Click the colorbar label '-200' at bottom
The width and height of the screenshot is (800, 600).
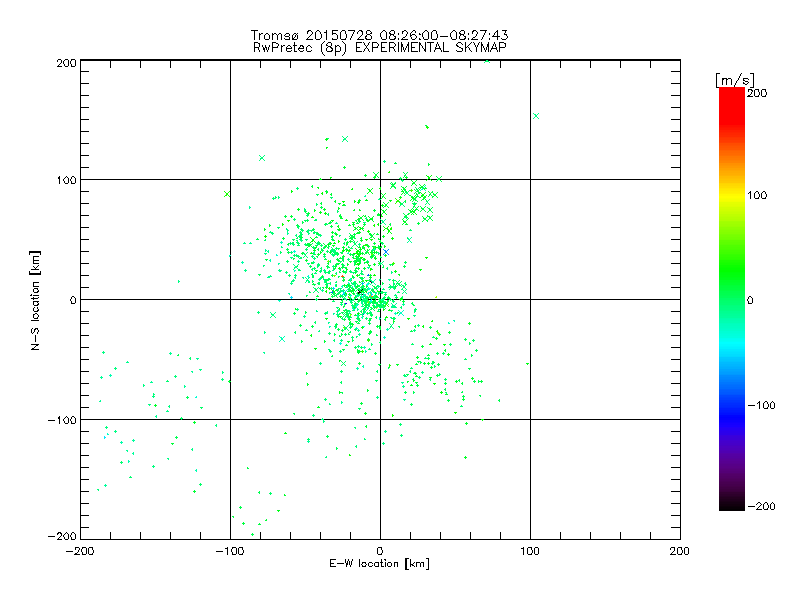[x=761, y=506]
